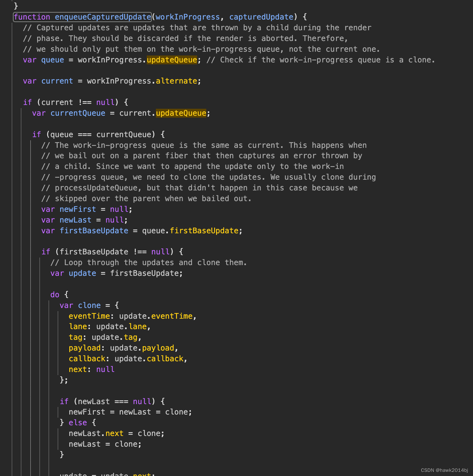Click the 'lane: update.lane' line
Image resolution: width=473 pixels, height=476 pixels.
pos(110,327)
